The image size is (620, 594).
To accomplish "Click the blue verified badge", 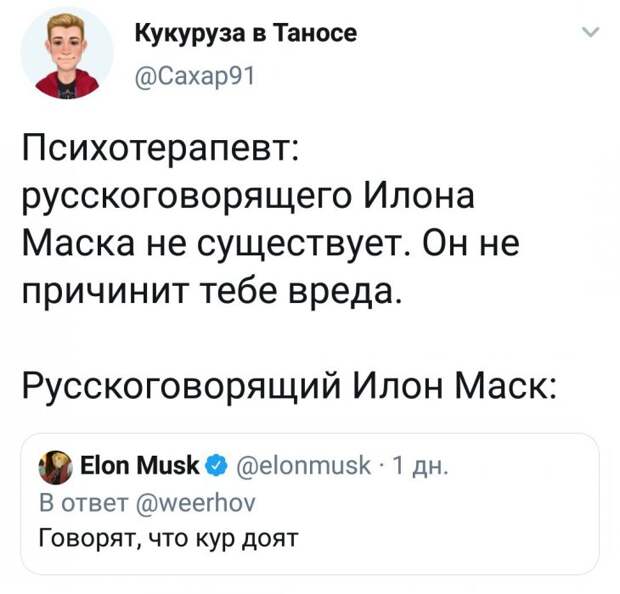I will point(214,466).
